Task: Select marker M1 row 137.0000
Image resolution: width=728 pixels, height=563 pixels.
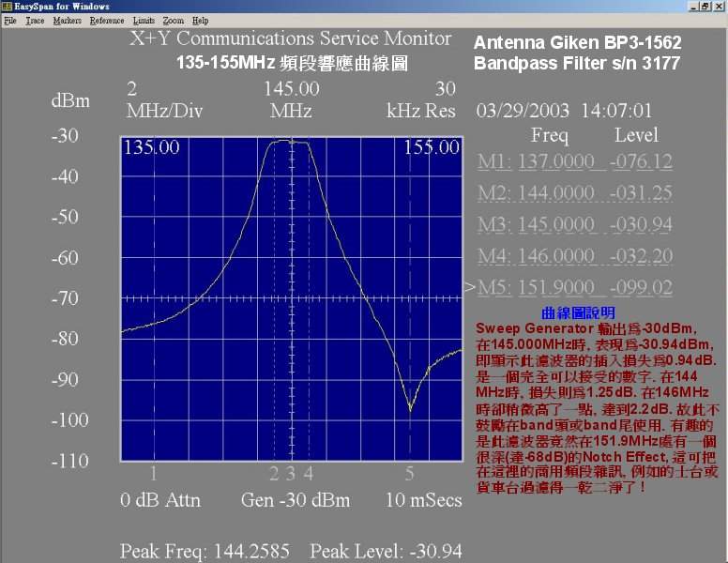Action: pyautogui.click(x=575, y=161)
